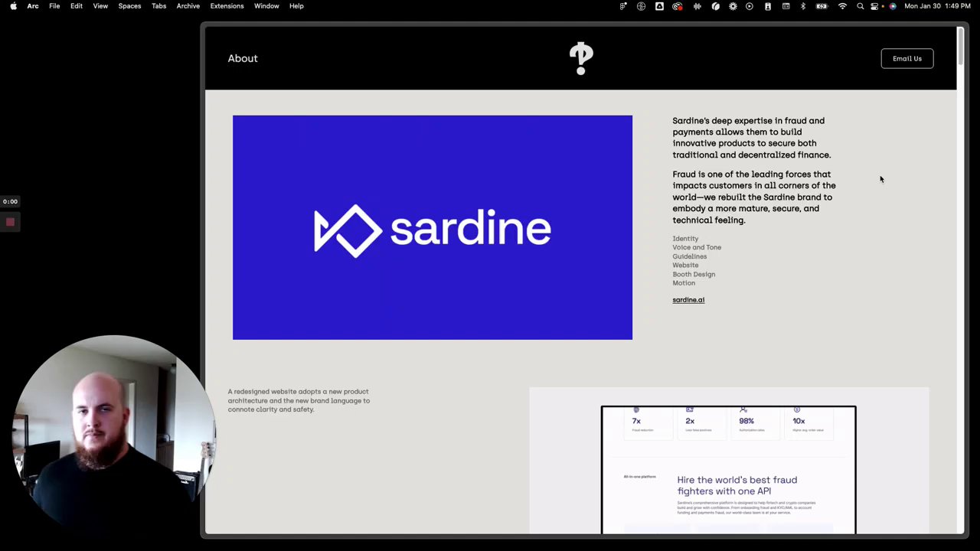Click the "7x" stat in mockup
Image resolution: width=980 pixels, height=551 pixels.
tap(636, 421)
